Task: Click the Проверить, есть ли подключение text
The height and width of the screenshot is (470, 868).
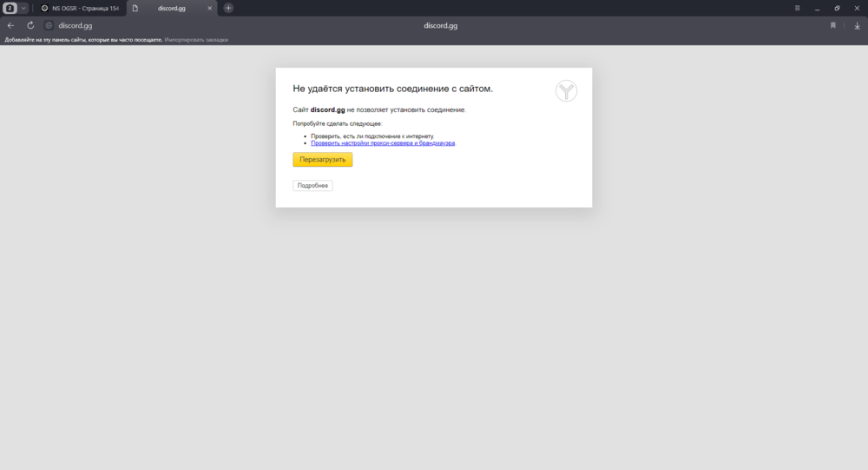Action: [372, 136]
